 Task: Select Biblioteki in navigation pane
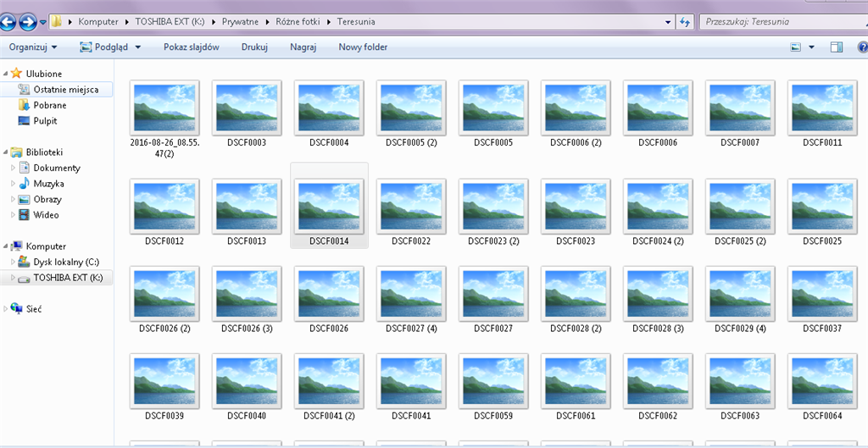(x=44, y=152)
